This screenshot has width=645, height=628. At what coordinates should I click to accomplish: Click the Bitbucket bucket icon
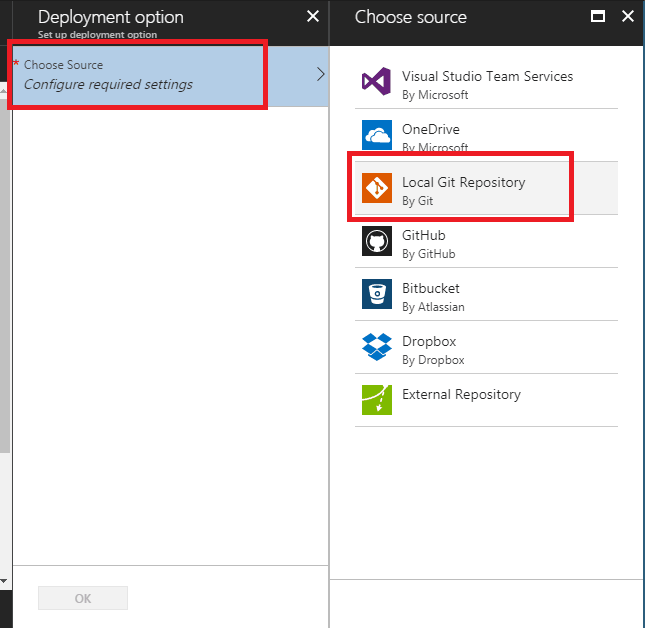(377, 295)
